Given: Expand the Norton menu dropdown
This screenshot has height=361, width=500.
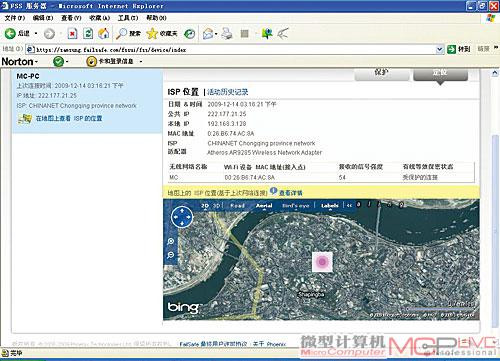Looking at the screenshot, I should [x=36, y=62].
